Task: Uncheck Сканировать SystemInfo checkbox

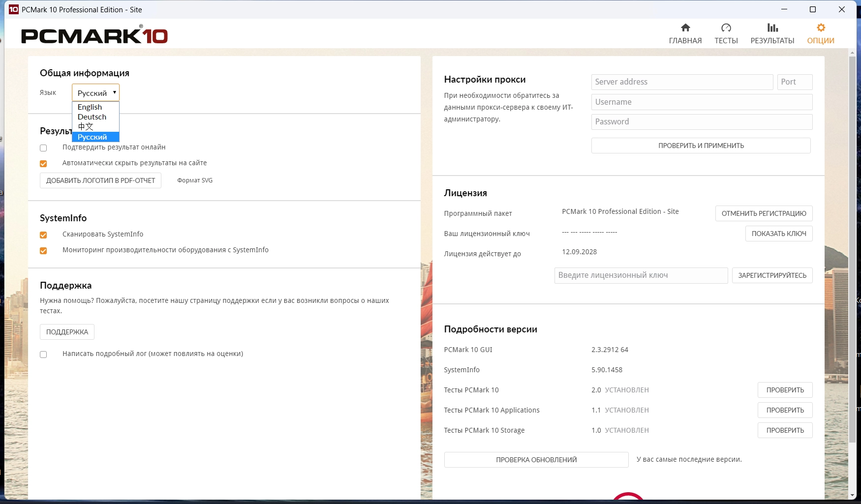Action: [43, 235]
